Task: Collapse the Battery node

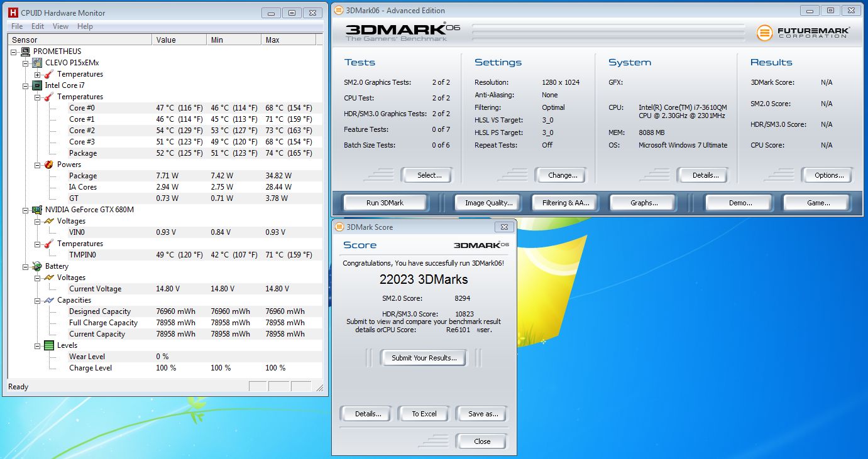Action: 26,266
